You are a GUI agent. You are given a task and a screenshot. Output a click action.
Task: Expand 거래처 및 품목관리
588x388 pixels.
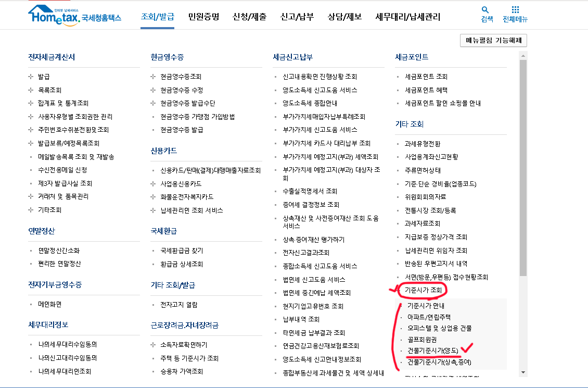(31, 197)
